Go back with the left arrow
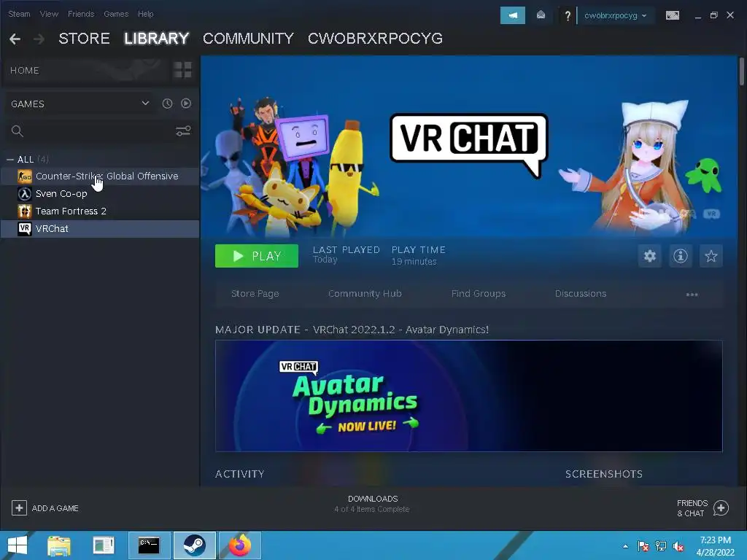 [x=15, y=39]
